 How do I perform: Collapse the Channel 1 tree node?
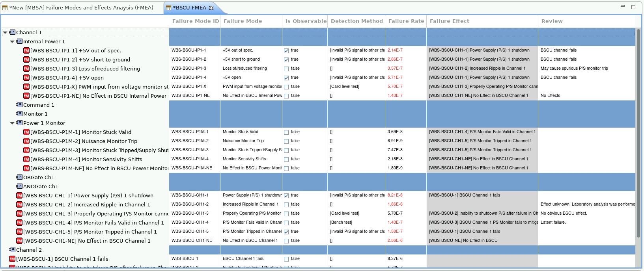5,33
